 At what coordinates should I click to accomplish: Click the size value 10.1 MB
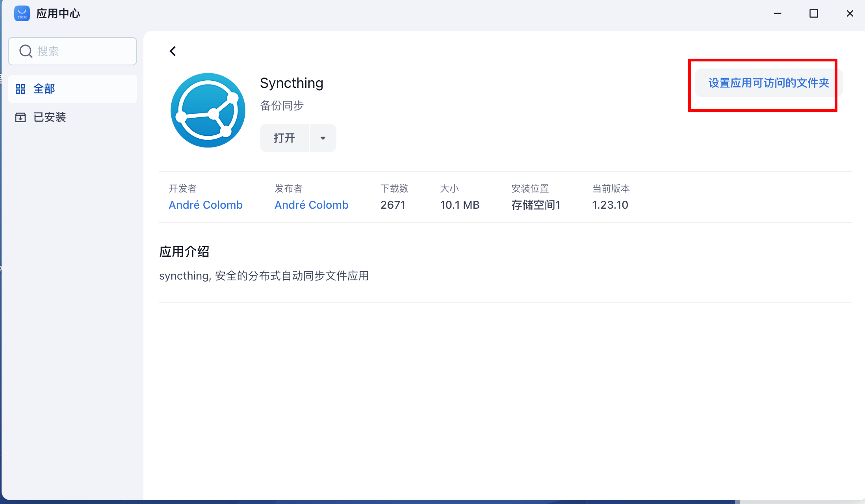pos(460,205)
